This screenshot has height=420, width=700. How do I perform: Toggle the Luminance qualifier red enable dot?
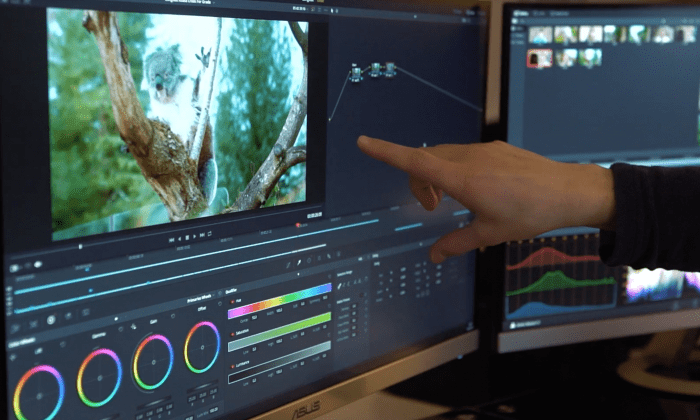coord(233,366)
